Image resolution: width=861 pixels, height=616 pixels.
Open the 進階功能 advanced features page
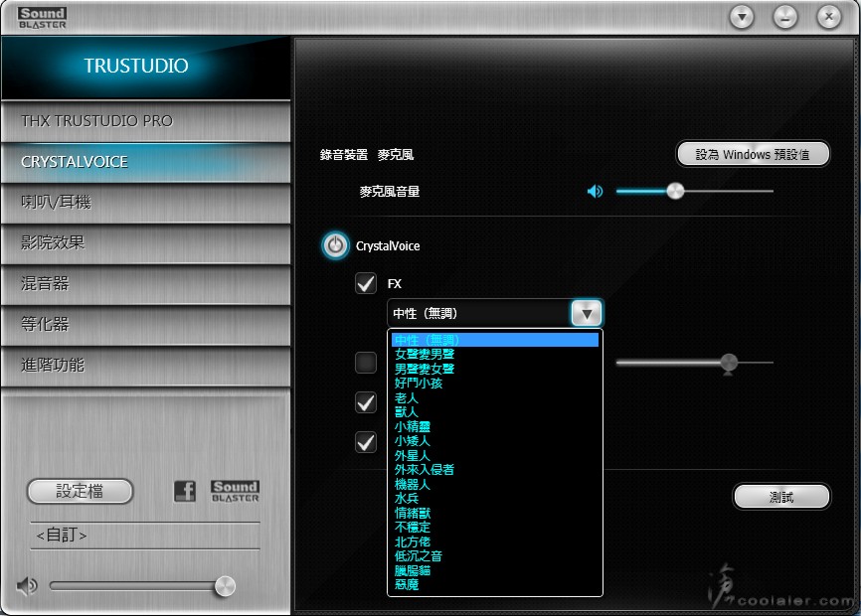[x=145, y=365]
